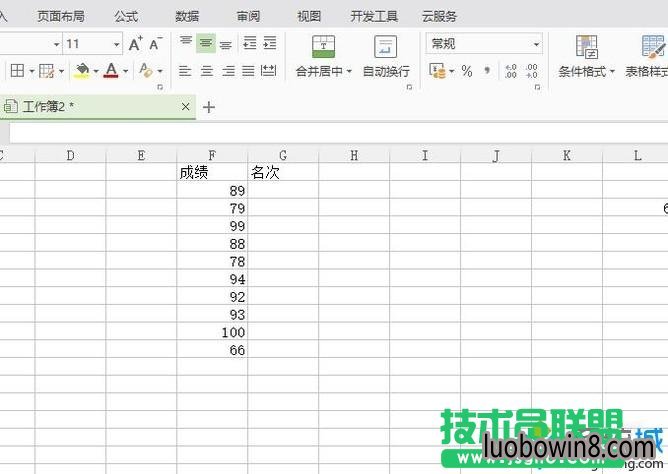
Task: Apply the yellow fill color bucket
Action: pyautogui.click(x=82, y=71)
